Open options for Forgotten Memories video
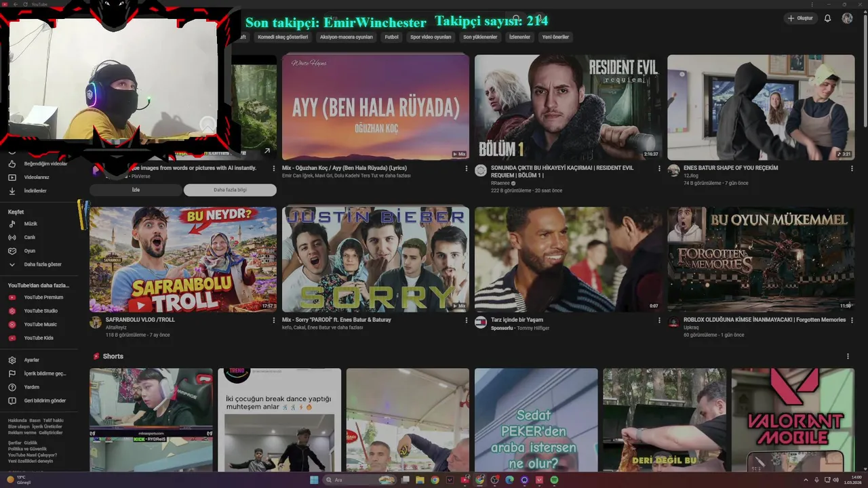 click(852, 320)
